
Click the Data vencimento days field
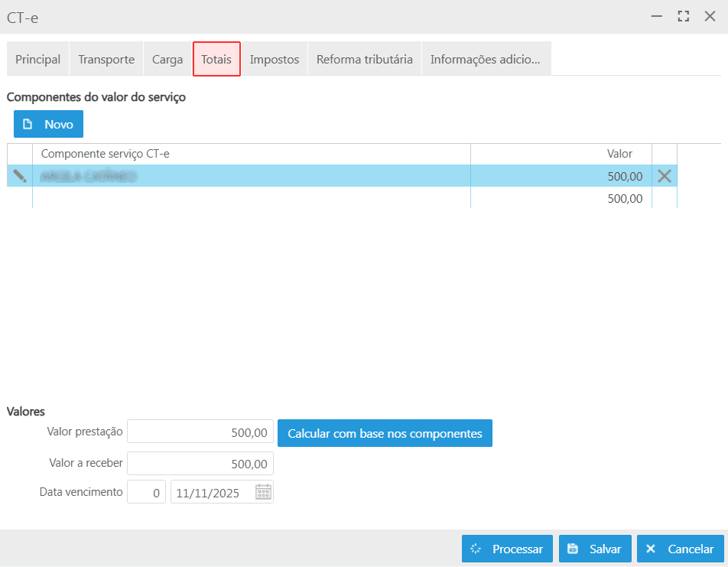pyautogui.click(x=147, y=492)
